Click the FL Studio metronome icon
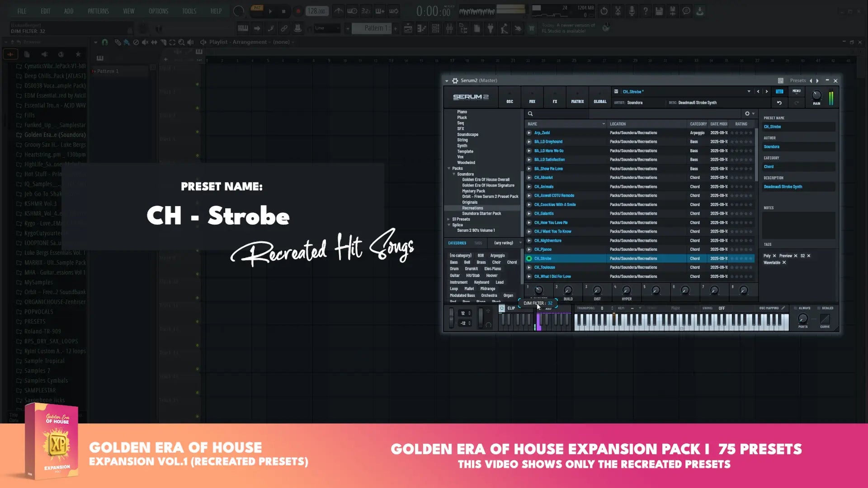 pyautogui.click(x=338, y=11)
